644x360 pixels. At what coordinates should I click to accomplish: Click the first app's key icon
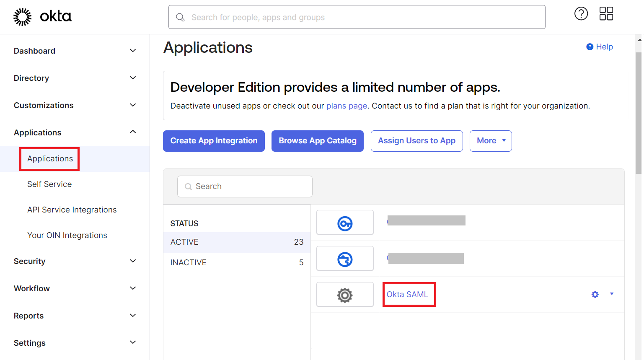pos(345,223)
